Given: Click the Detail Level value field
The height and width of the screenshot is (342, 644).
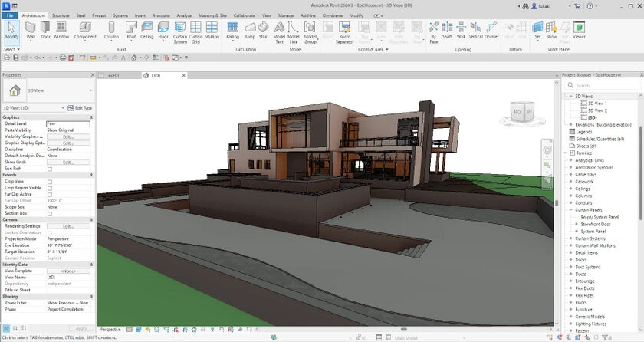Looking at the screenshot, I should click(68, 123).
